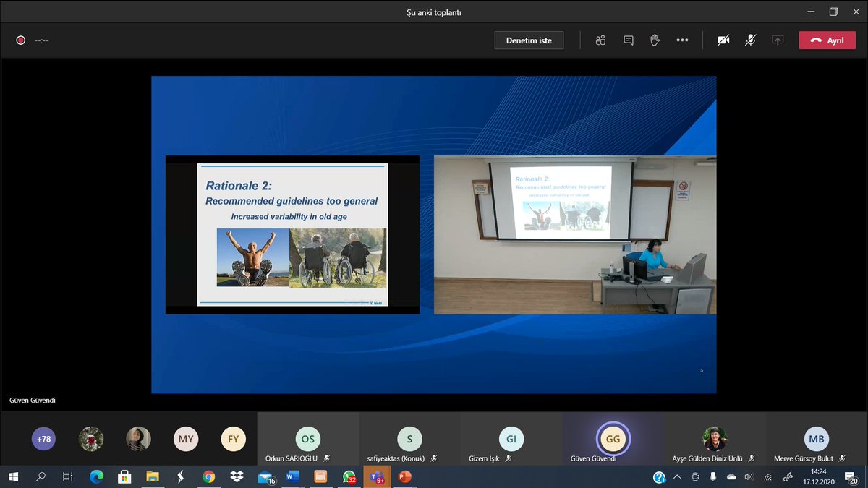Open Microsoft Teams from taskbar
This screenshot has height=488, width=868.
point(377,477)
